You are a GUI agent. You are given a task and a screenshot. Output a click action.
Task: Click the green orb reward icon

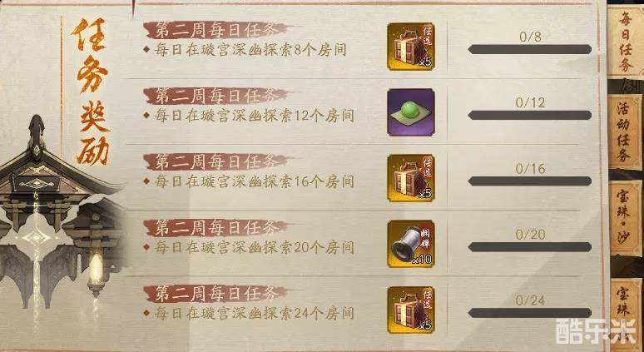click(411, 112)
